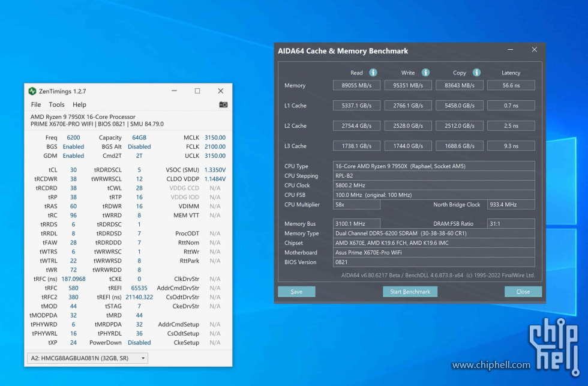This screenshot has width=588, height=386.
Task: Click the L3 Cache Write 1744.0 GB/s field
Action: point(408,146)
